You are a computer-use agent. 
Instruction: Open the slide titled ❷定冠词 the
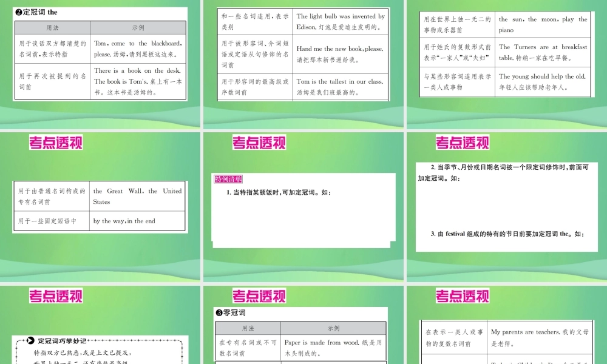(100, 64)
